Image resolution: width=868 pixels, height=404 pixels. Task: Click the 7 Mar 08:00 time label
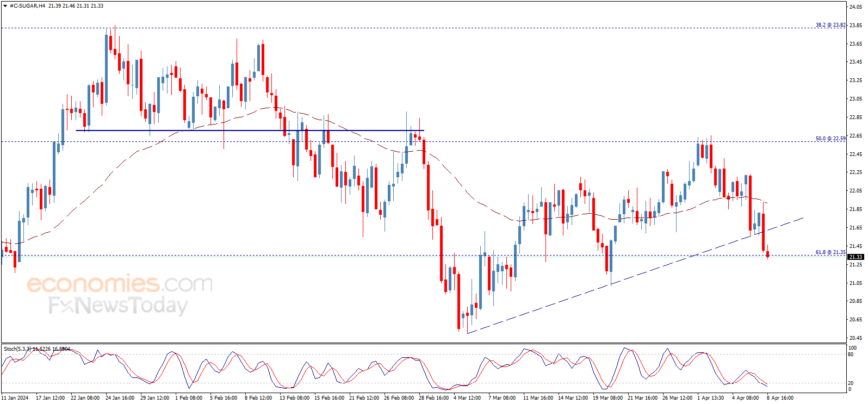(x=502, y=398)
